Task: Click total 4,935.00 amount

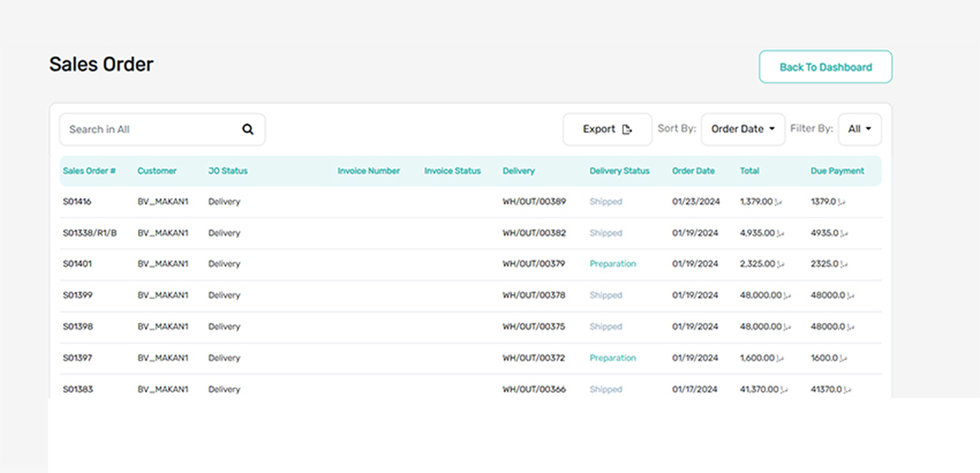Action: (762, 233)
